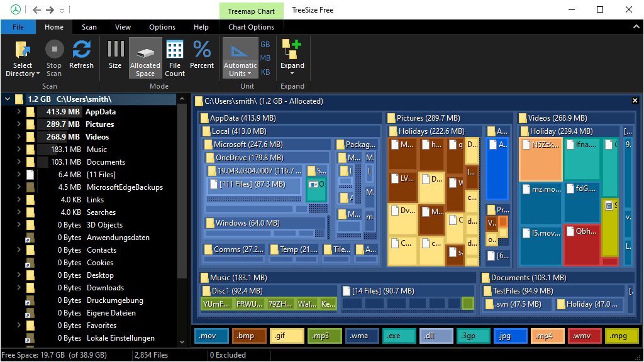Click the .gif legend swatch
The image size is (644, 362).
click(x=287, y=336)
